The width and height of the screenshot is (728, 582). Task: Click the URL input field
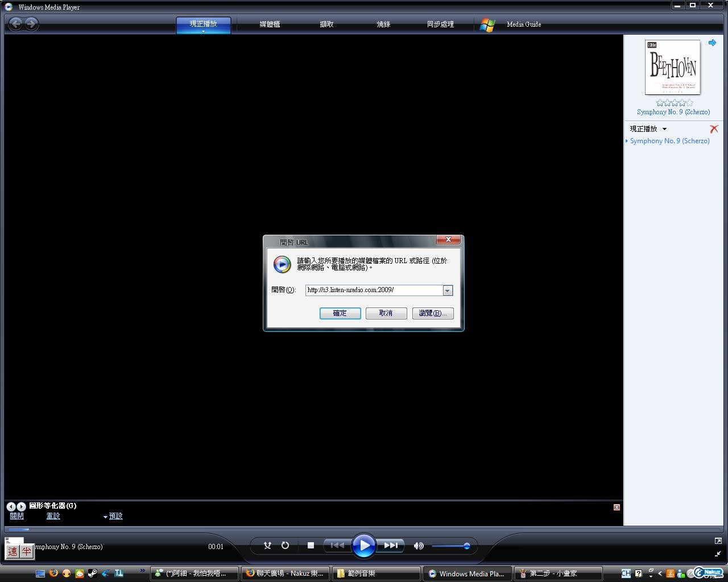tap(374, 290)
